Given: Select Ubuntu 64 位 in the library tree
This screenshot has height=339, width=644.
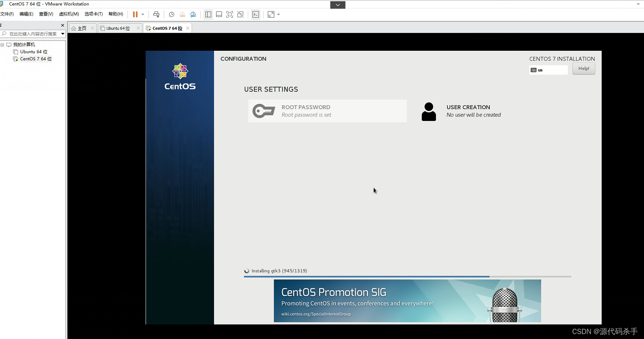Looking at the screenshot, I should coord(34,52).
